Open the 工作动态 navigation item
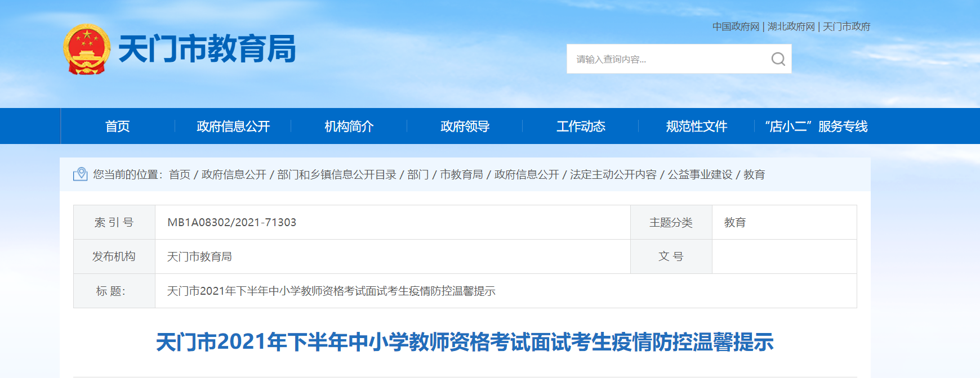980x378 pixels. coord(581,126)
